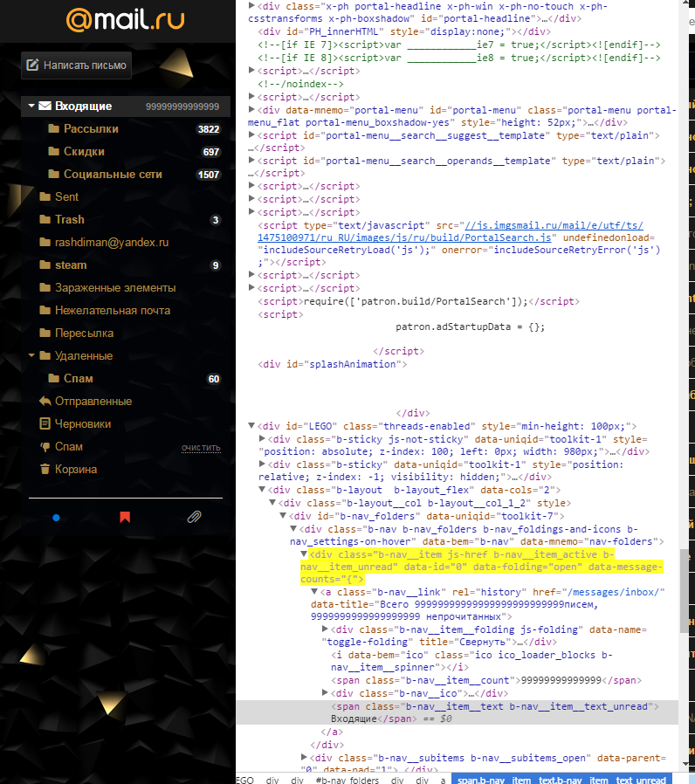Click the 60 count beside Спам
The image size is (695, 784).
214,379
